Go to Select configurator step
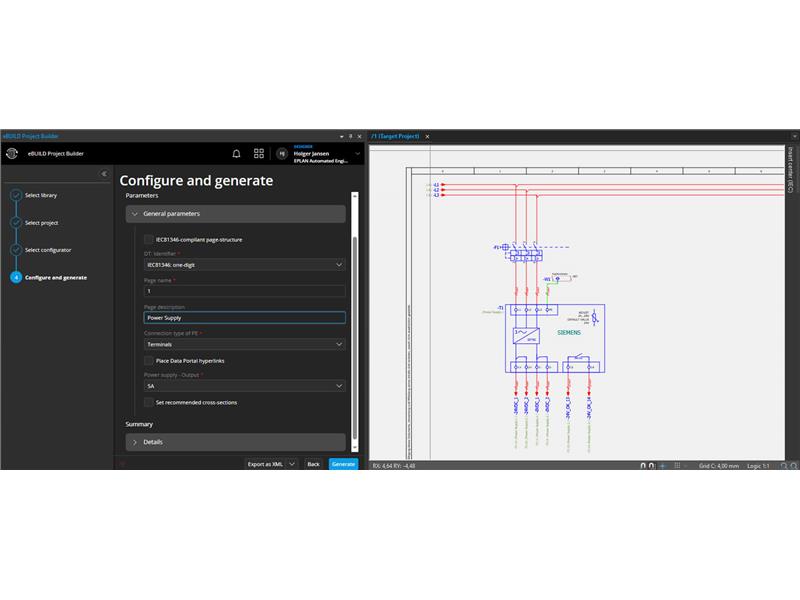Image resolution: width=800 pixels, height=600 pixels. (x=48, y=251)
